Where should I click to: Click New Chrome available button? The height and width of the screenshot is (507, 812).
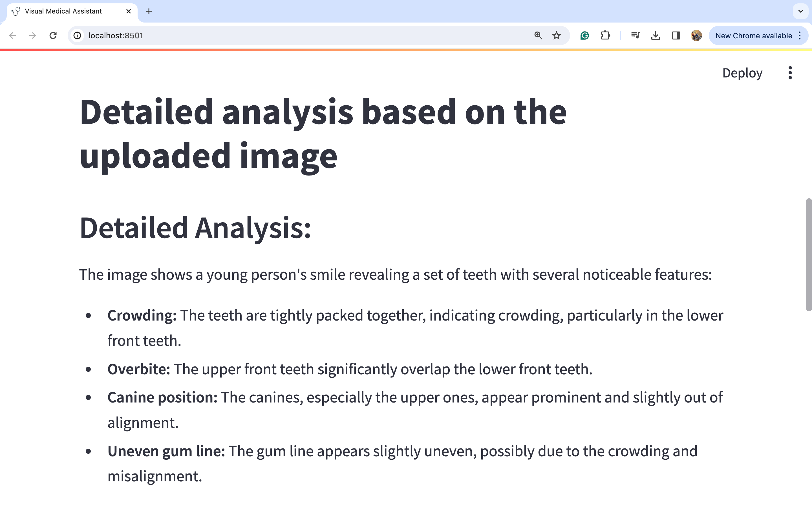(753, 35)
